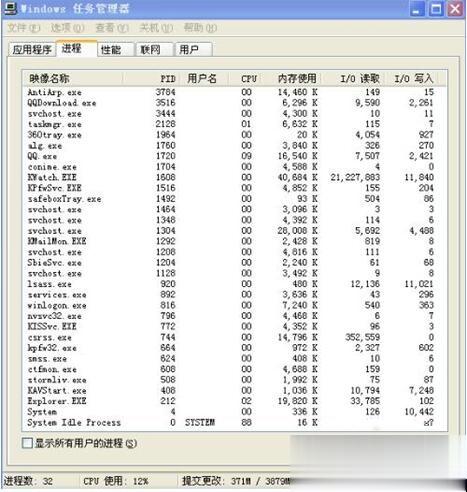Viewport: 467px width, 492px height.
Task: Sort processes by PID column header
Action: tap(151, 79)
